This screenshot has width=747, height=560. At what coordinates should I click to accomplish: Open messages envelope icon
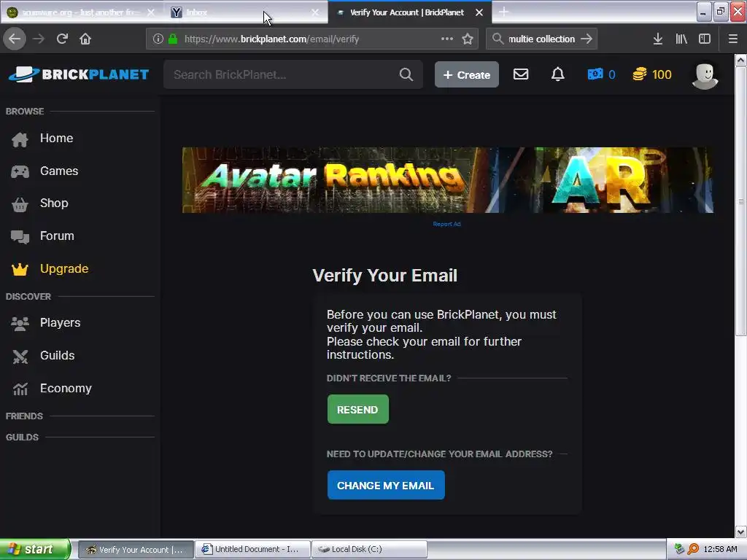click(521, 74)
